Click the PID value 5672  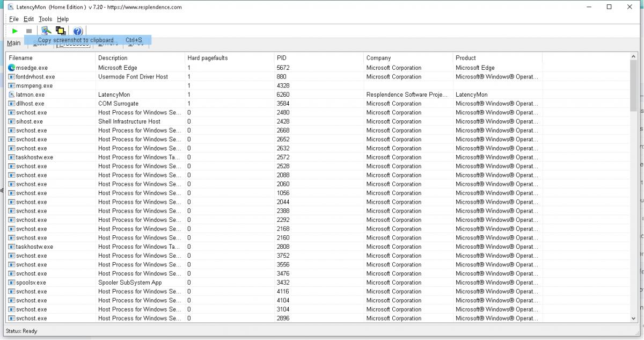click(x=283, y=68)
